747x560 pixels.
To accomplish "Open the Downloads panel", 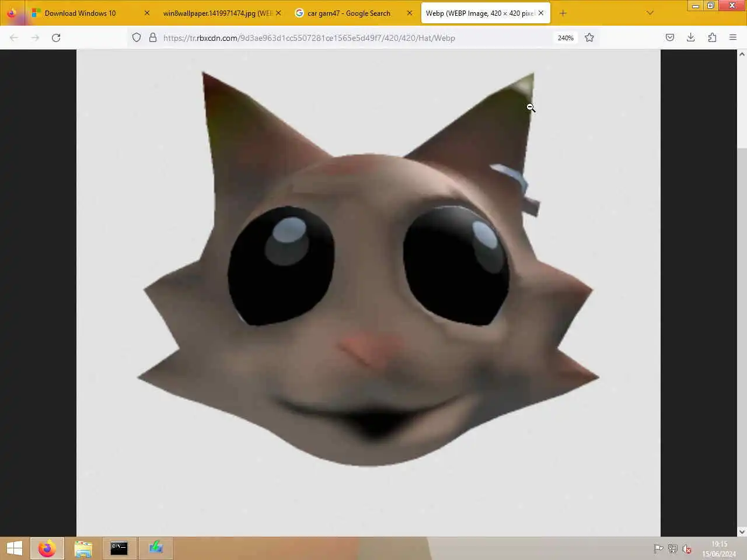I will (x=691, y=37).
